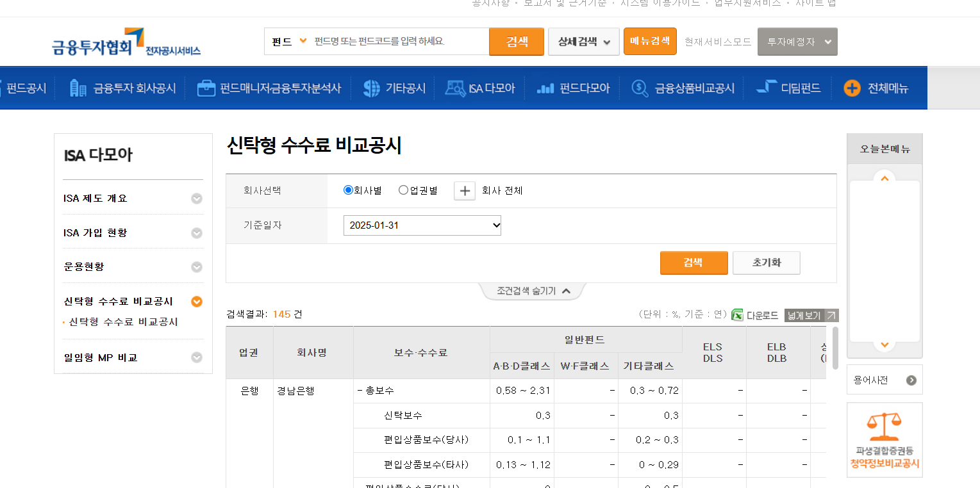Click the A·B·D클래스 column header
This screenshot has height=488, width=980.
(x=522, y=366)
